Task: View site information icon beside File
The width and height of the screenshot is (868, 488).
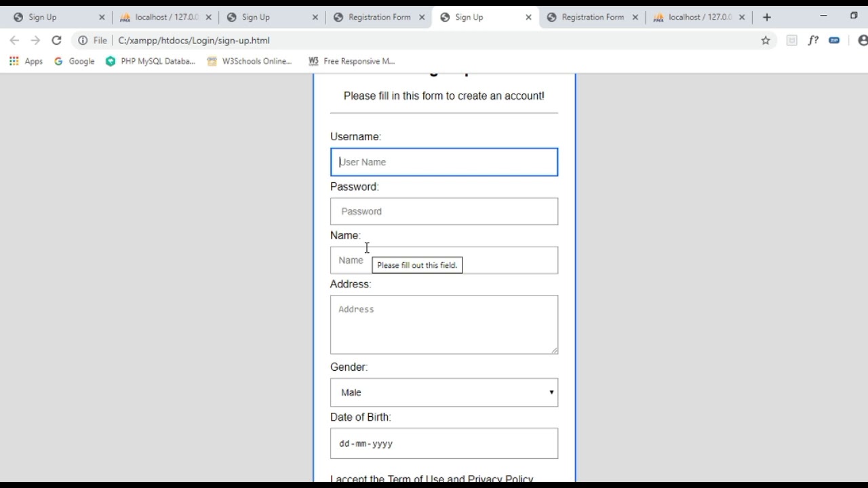Action: pyautogui.click(x=83, y=41)
